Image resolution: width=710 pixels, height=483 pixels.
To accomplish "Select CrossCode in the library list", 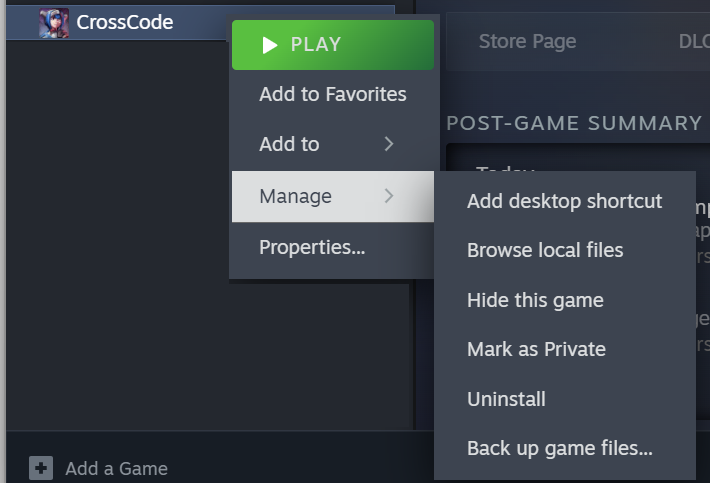I will pyautogui.click(x=125, y=22).
